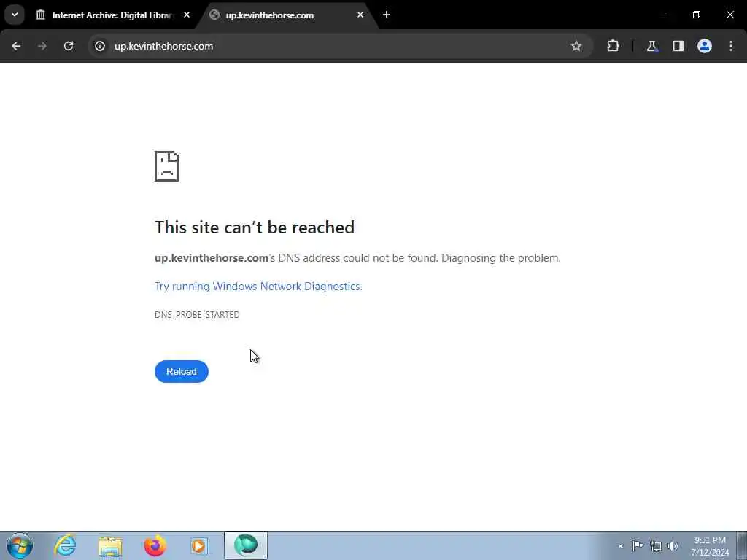
Task: Open the volume speaker tray icon
Action: 673,546
